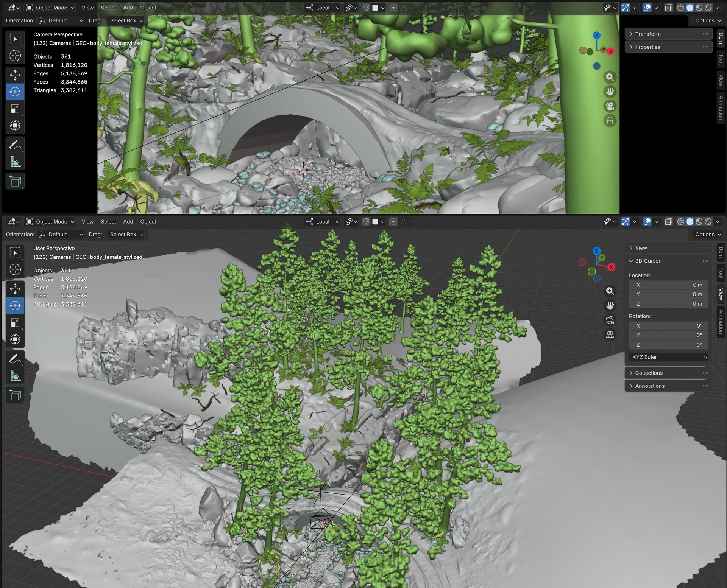The width and height of the screenshot is (727, 588).
Task: Click the pan hand gizmo in bottom viewport
Action: tap(610, 305)
